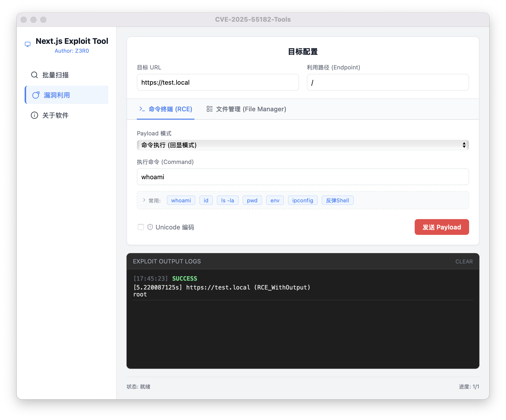
Task: Focus the 执行命令 (Command) input field
Action: tap(303, 177)
